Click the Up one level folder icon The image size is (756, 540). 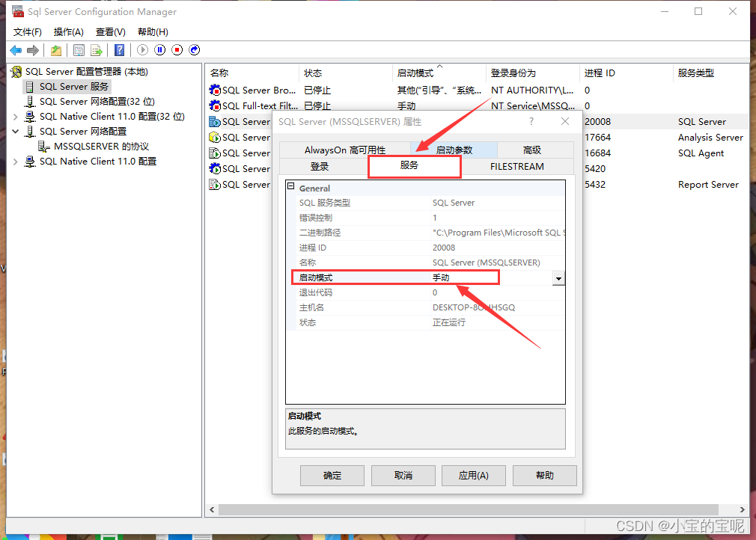pos(56,50)
